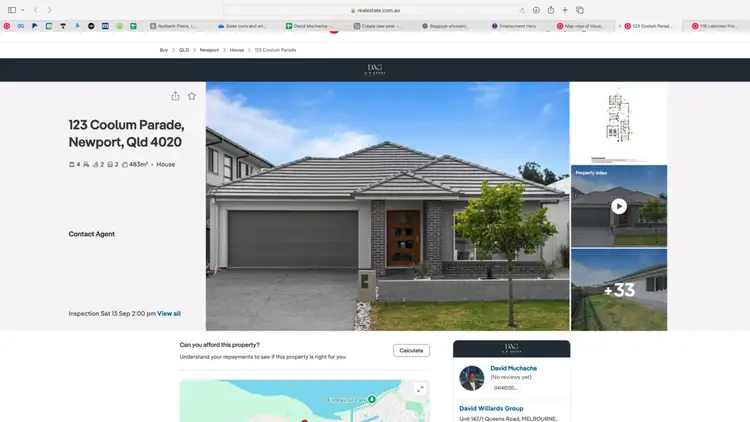Save property with the star icon
Screen dimensions: 750x422
coord(192,96)
